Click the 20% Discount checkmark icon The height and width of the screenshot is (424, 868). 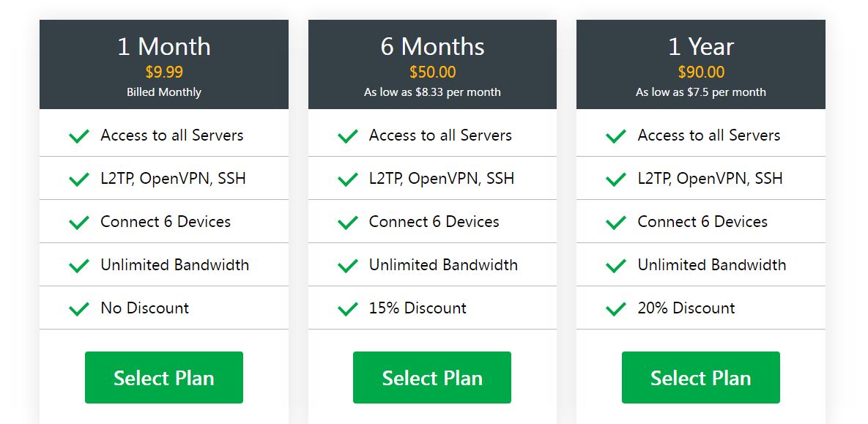click(x=616, y=308)
